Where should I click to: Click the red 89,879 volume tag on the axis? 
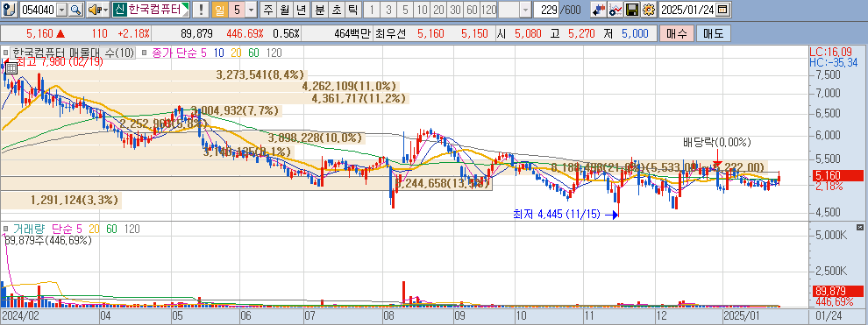[837, 292]
